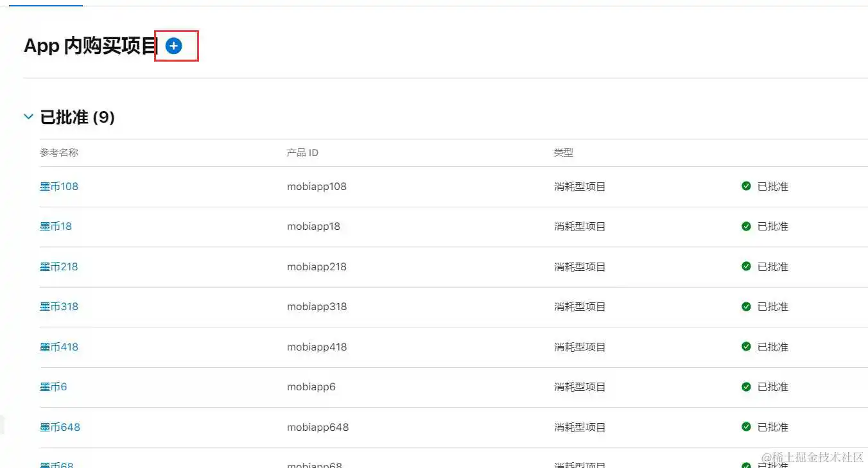Click 已批准 status text in 墨币18 row

pos(773,226)
